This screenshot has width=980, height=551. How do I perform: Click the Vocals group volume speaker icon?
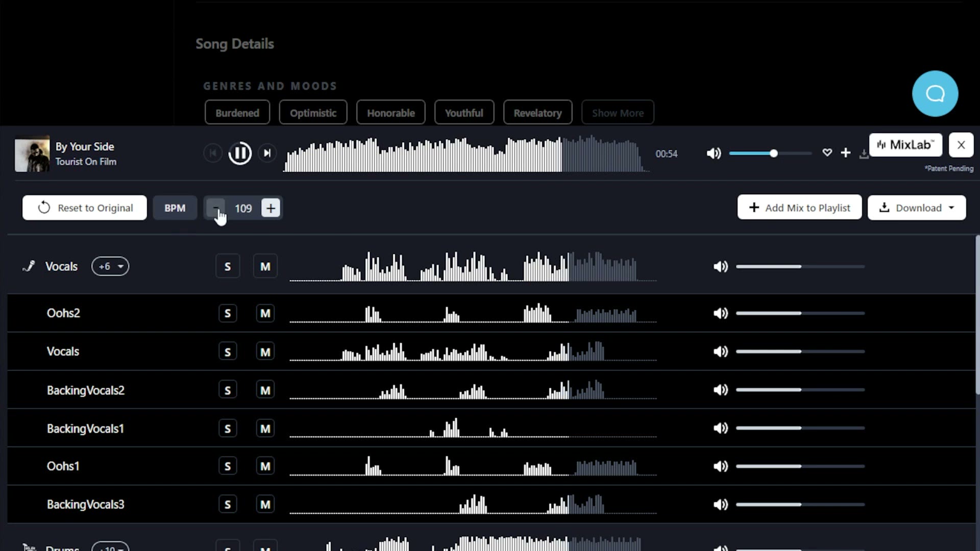coord(720,266)
